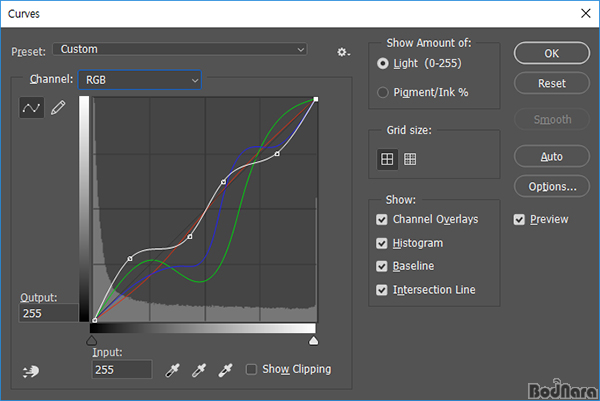This screenshot has width=600, height=401.
Task: Choose the detailed 10x10 grid size icon
Action: [410, 159]
